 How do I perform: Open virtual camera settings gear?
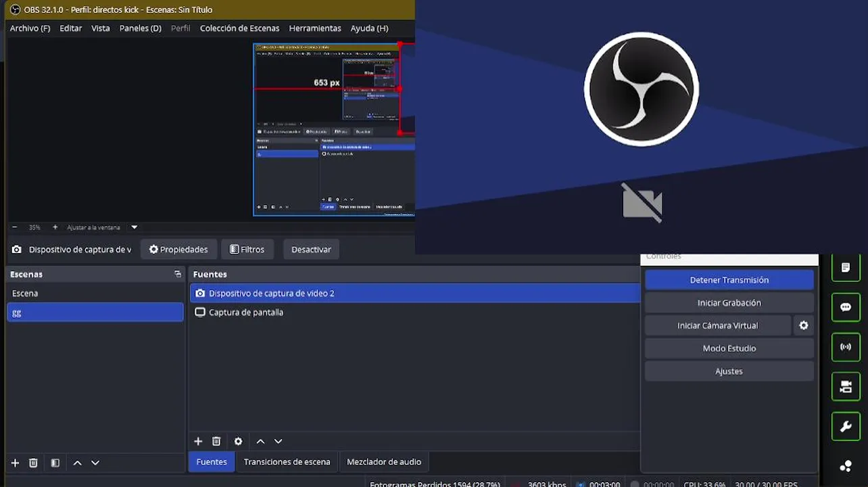pyautogui.click(x=804, y=325)
